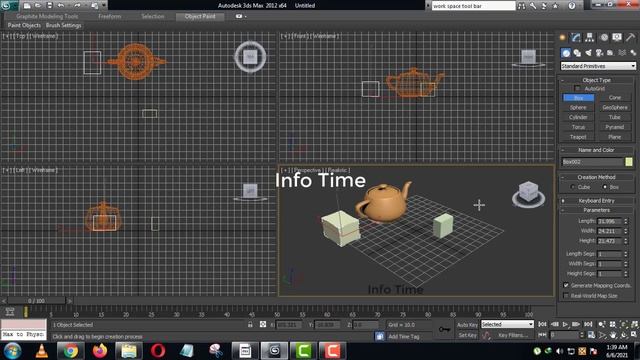Open the Selected key filter dropdown
The height and width of the screenshot is (360, 640).
pos(507,324)
